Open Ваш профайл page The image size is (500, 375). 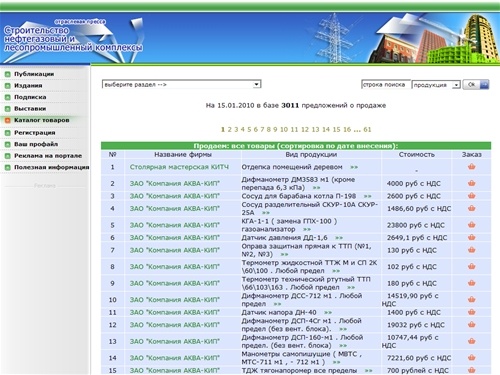36,144
